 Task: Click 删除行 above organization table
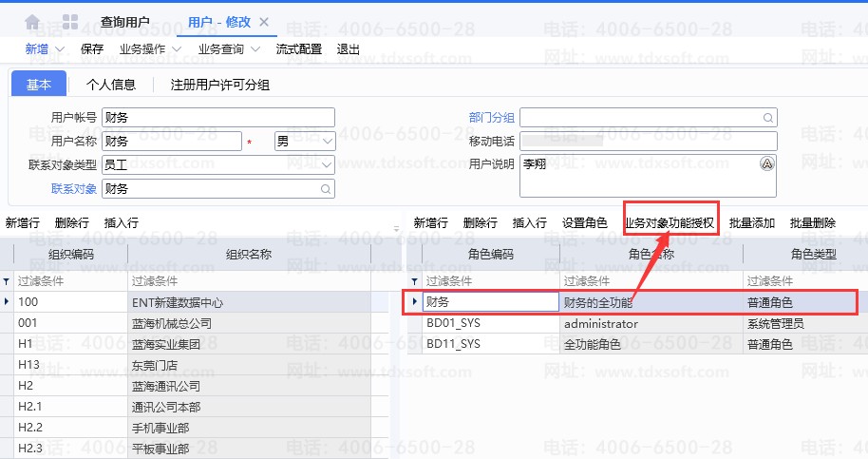click(72, 223)
